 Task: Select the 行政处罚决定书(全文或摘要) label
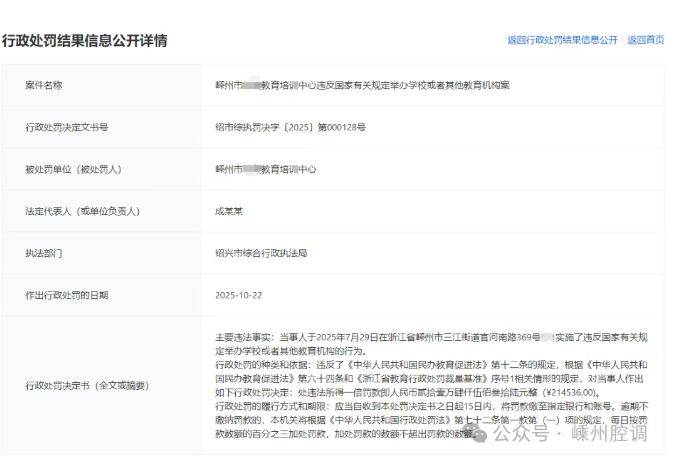(87, 385)
